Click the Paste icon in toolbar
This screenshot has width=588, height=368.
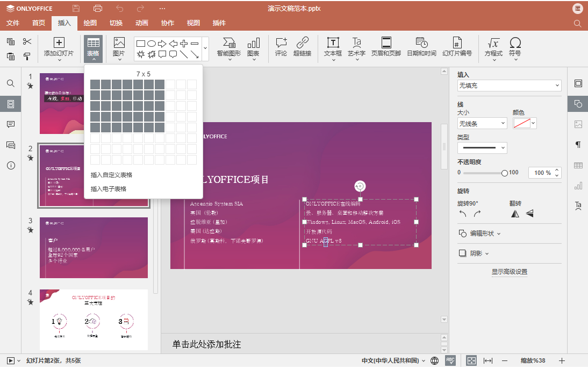click(11, 56)
